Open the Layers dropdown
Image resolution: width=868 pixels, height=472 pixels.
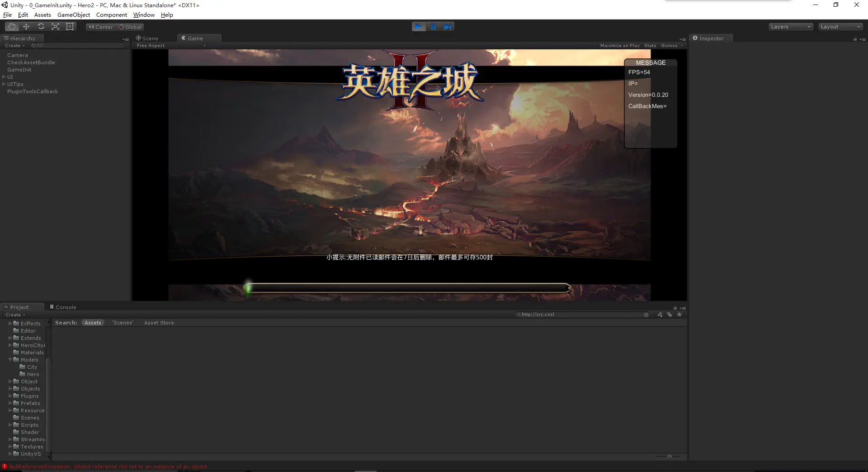(x=791, y=27)
